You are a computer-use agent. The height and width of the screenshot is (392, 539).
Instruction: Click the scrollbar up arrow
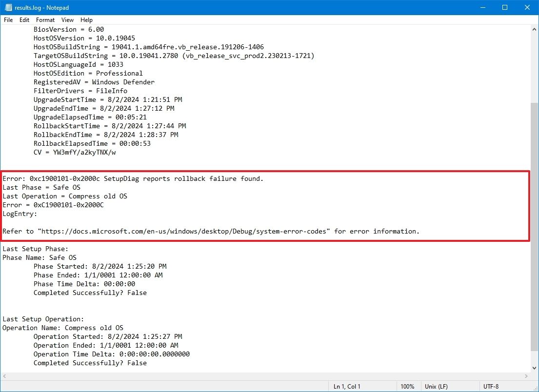(533, 29)
